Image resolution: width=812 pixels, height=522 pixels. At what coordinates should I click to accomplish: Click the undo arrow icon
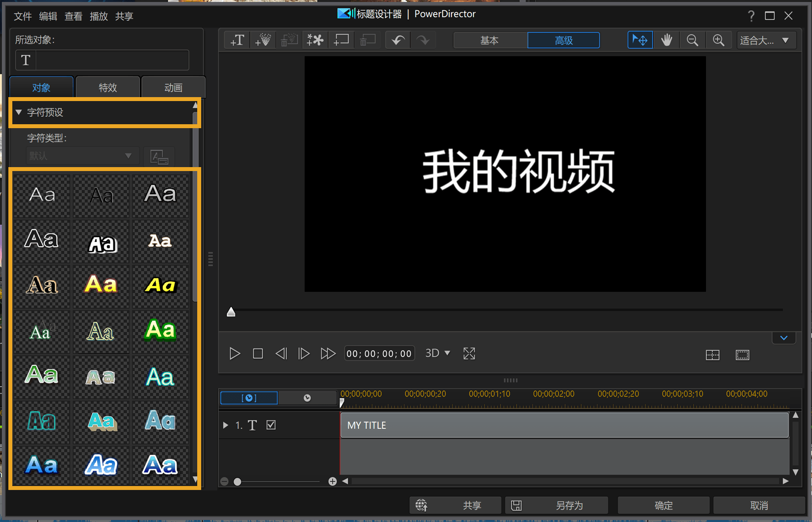(x=398, y=40)
